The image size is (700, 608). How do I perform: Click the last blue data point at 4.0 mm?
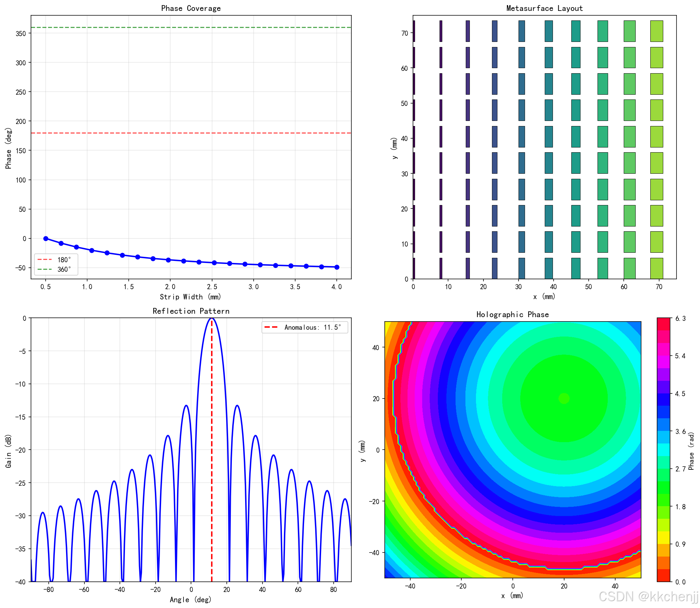[x=337, y=267]
